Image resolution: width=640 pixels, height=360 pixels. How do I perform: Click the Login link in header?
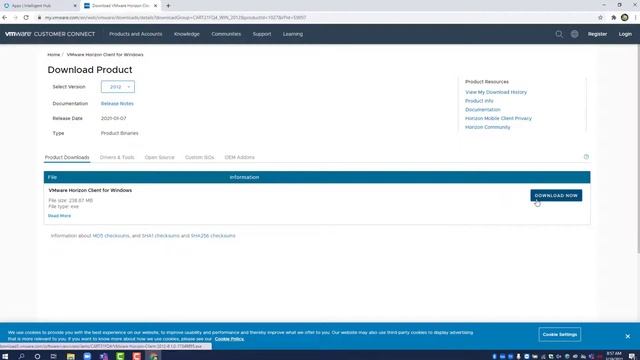click(x=625, y=34)
